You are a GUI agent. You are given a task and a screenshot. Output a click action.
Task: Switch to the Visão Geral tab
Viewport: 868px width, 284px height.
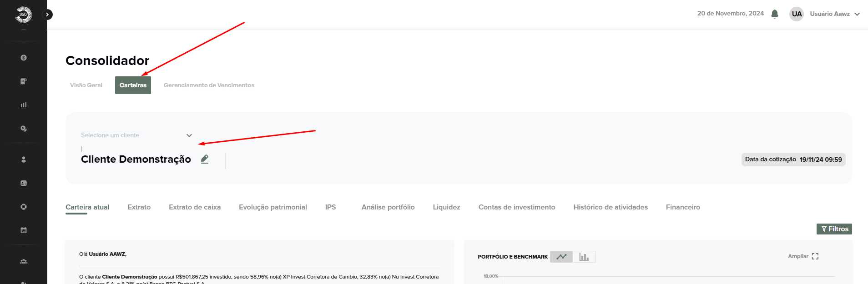tap(86, 85)
